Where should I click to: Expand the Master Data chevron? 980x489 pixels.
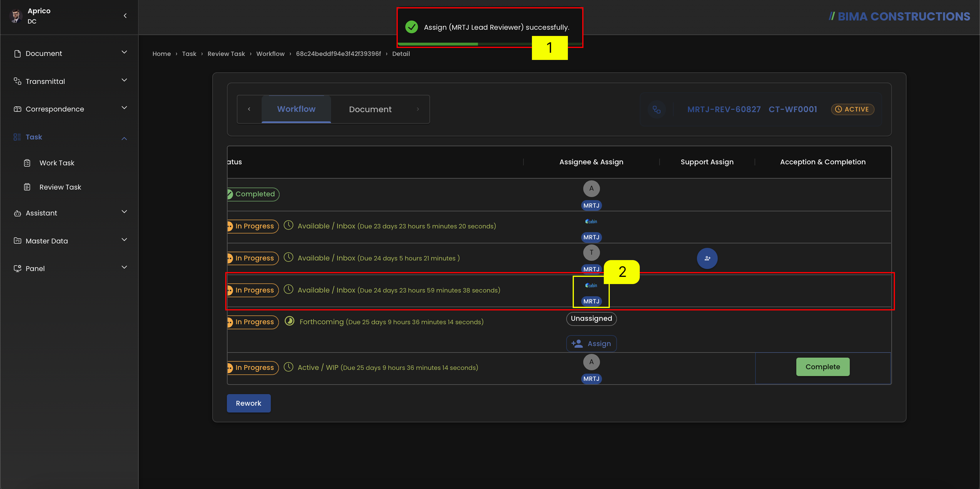[x=124, y=239]
